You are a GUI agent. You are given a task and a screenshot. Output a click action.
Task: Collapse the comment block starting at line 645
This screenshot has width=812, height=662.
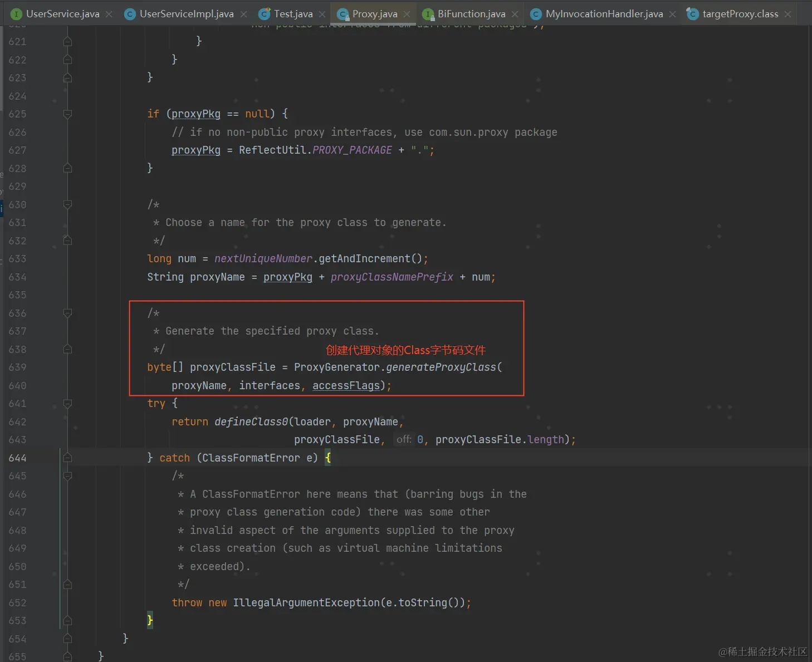67,476
